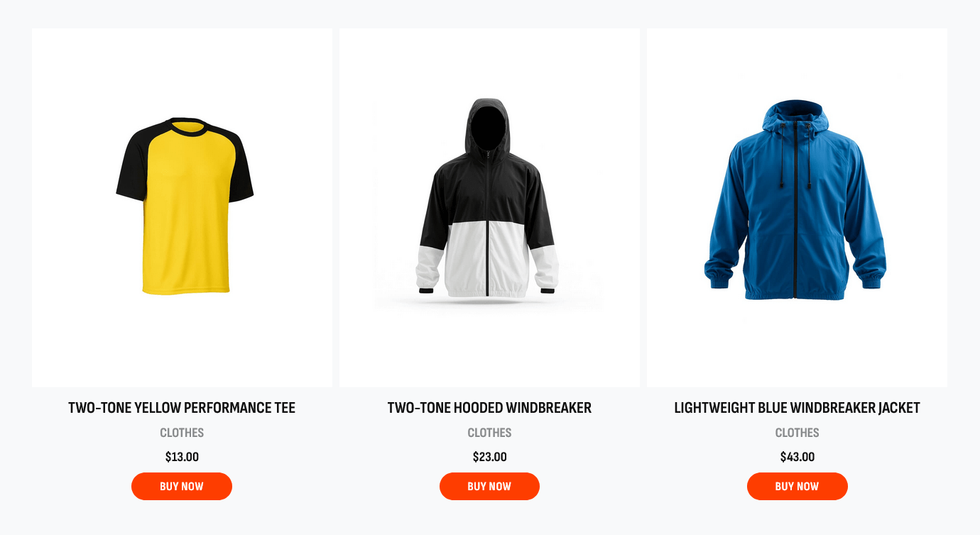The image size is (980, 535).
Task: Open the yellow performance tee product image
Action: (x=182, y=207)
